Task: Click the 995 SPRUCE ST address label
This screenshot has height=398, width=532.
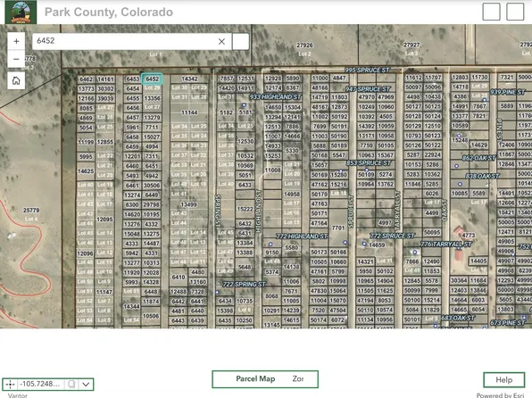Action: coord(367,70)
